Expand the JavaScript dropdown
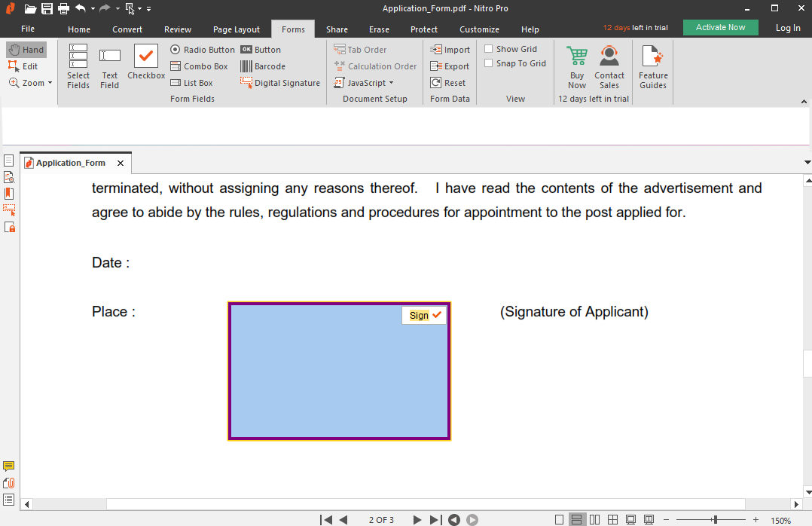This screenshot has width=812, height=526. pyautogui.click(x=364, y=83)
